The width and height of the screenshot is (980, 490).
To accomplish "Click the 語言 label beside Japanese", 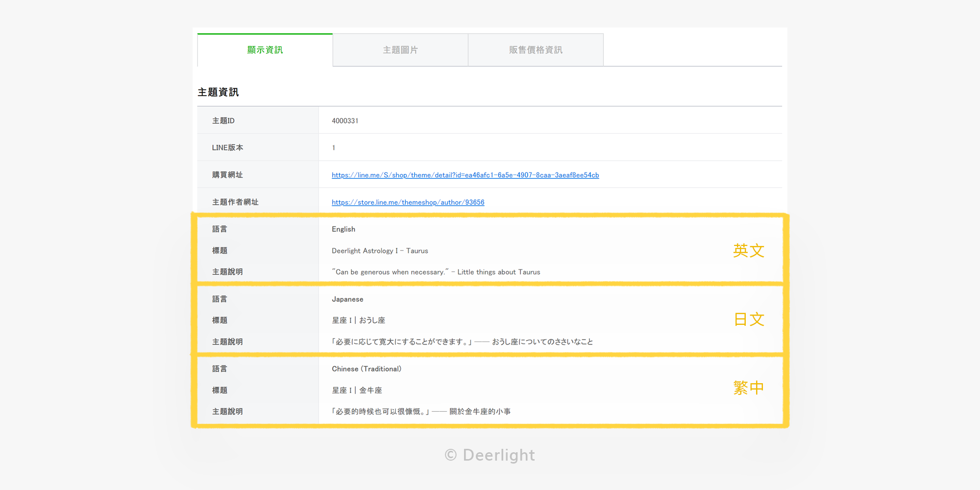I will pos(220,299).
